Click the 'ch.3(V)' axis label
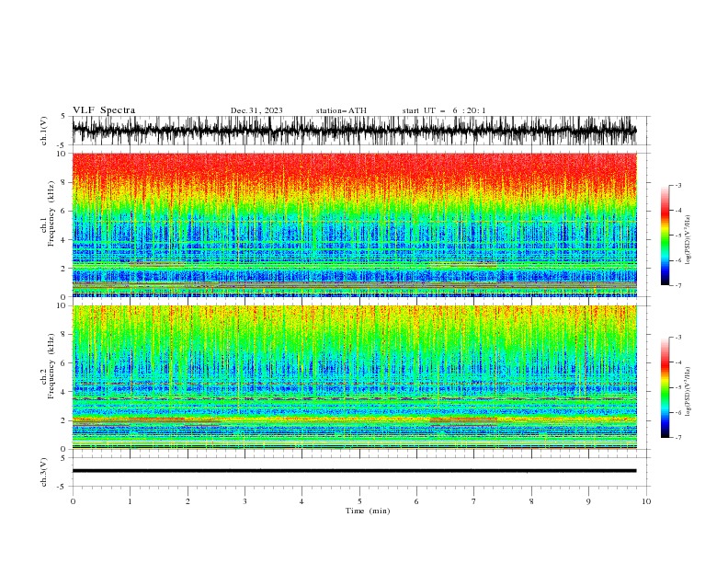Viewport: 728px width, 563px height. pos(44,472)
